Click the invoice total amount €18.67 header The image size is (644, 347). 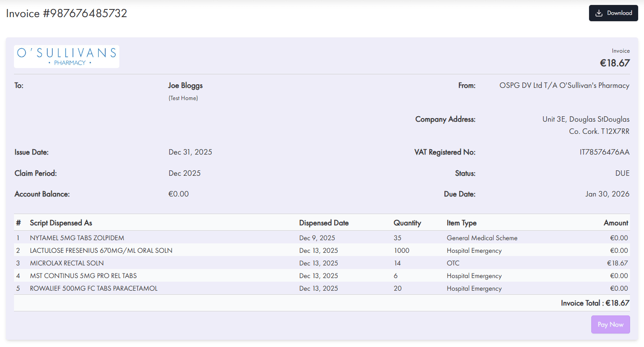(615, 63)
